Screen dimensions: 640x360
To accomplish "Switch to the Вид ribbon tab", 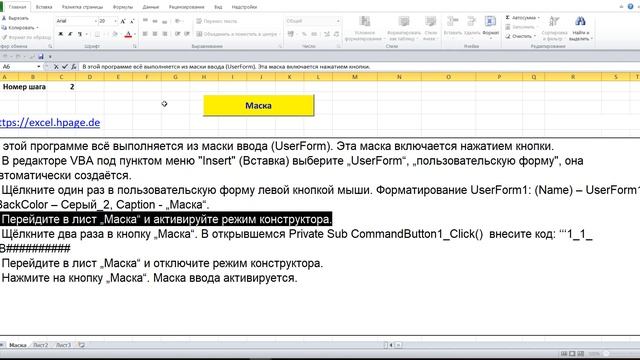I will tap(218, 7).
